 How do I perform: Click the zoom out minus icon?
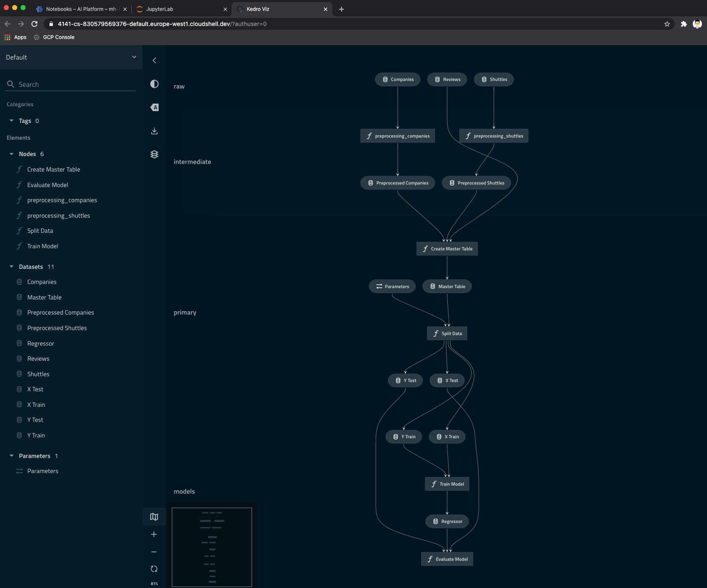pyautogui.click(x=154, y=552)
